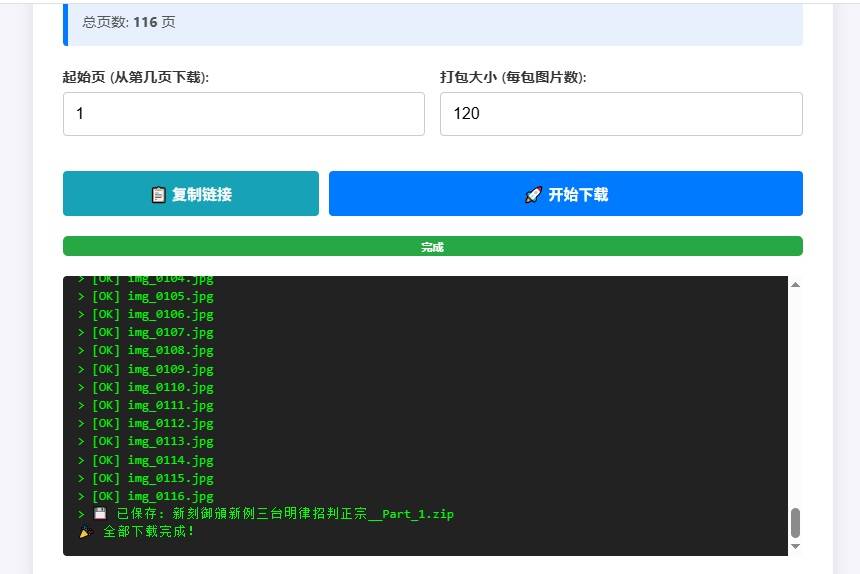Viewport: 860px width, 574px height.
Task: Click the green 完成 progress bar
Action: 433,246
